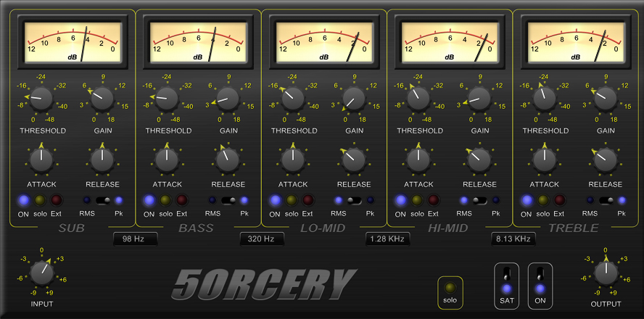
Task: Toggle the LO-MID band ON button
Action: click(275, 200)
